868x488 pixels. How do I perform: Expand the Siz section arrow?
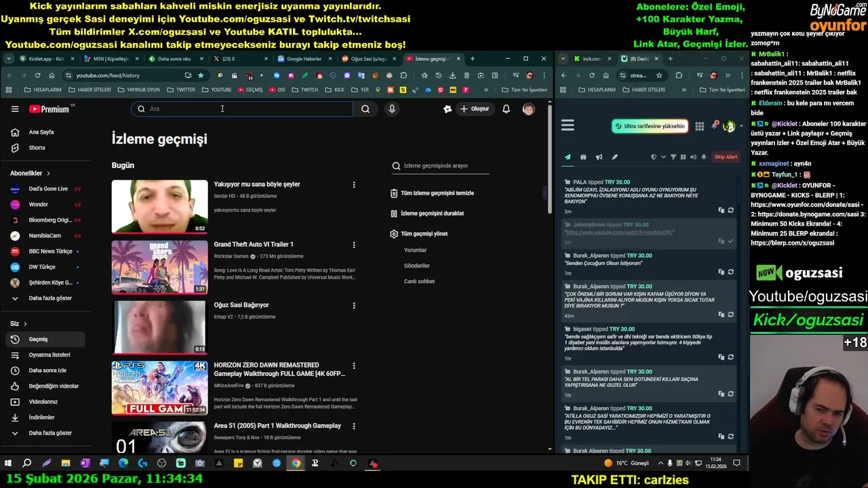pos(25,324)
